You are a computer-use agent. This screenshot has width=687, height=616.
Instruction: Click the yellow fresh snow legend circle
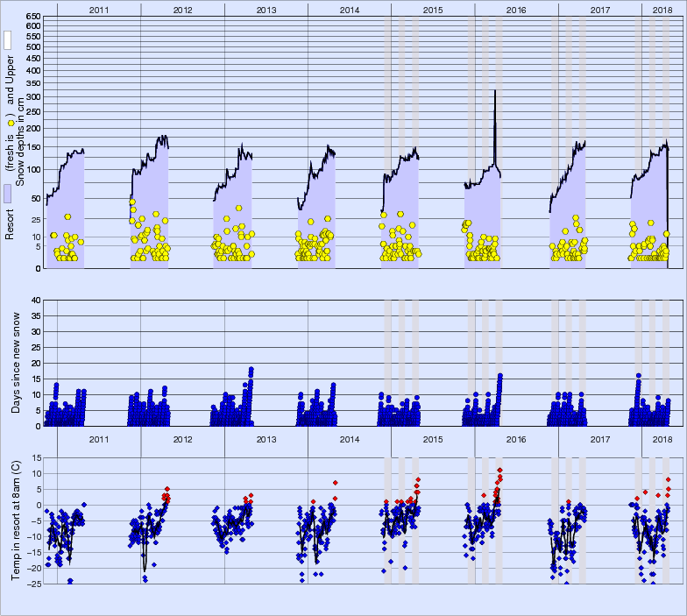pyautogui.click(x=9, y=124)
